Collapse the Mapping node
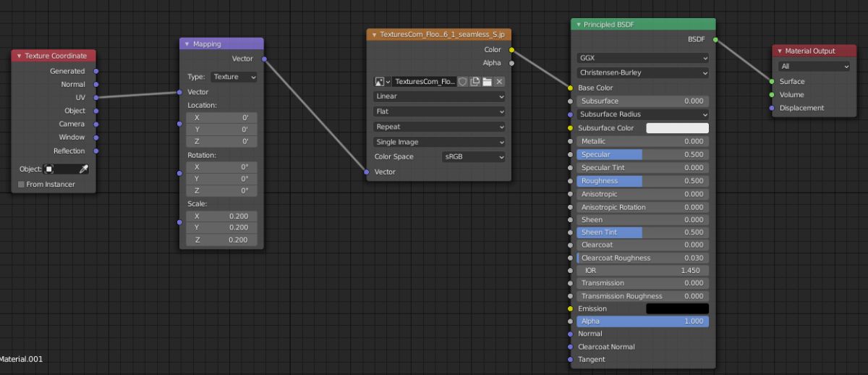The image size is (868, 375). [187, 44]
